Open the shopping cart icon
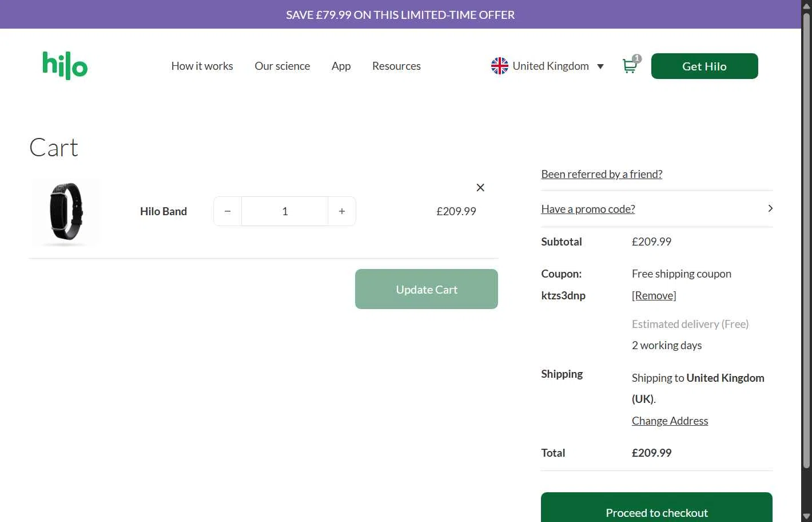Screen dimensions: 812x522 (629, 66)
